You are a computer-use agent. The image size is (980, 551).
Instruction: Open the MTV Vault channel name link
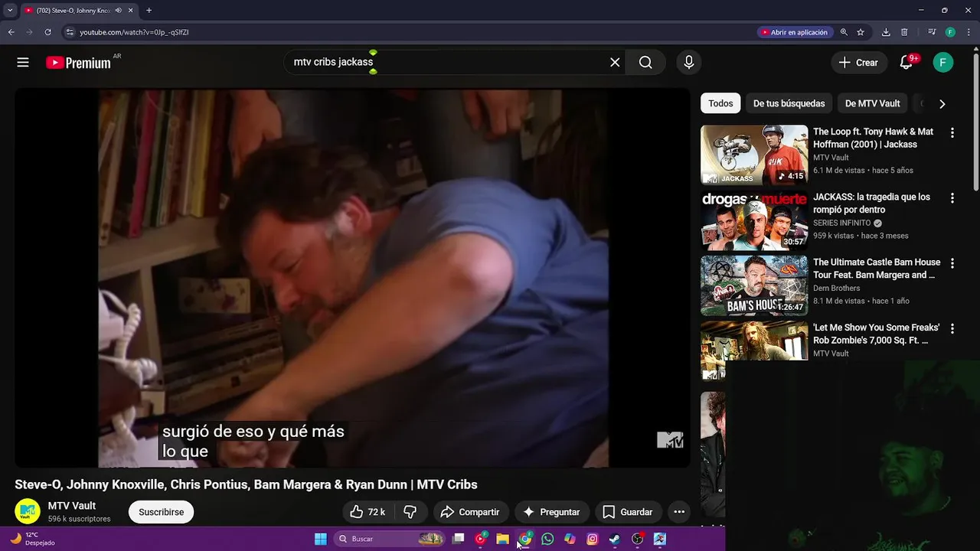tap(72, 506)
